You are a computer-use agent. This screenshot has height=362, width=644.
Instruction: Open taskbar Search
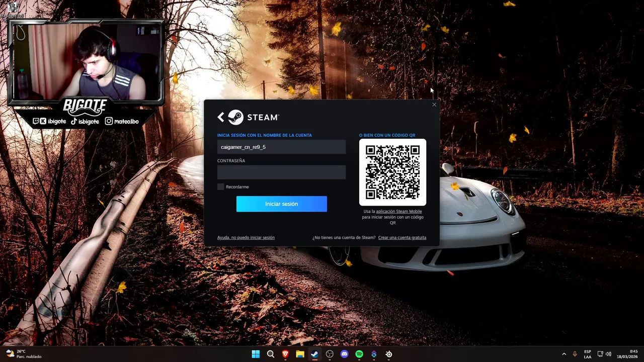click(x=271, y=354)
